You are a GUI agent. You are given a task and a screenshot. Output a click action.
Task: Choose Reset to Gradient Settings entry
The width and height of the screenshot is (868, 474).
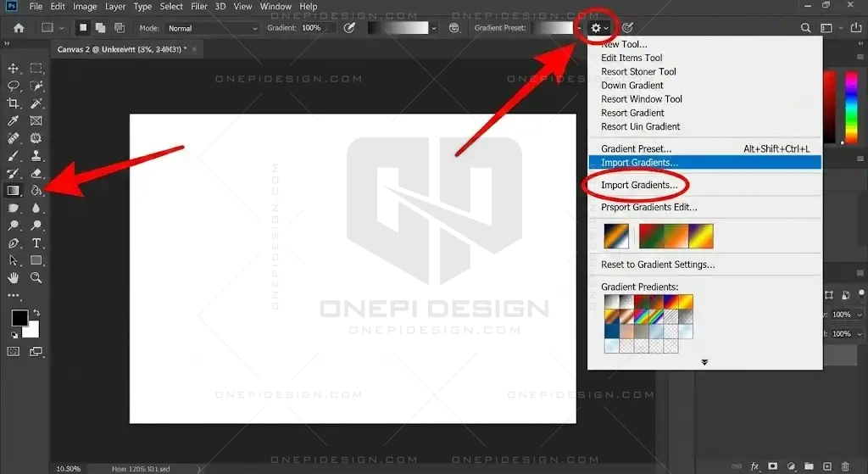tap(658, 265)
